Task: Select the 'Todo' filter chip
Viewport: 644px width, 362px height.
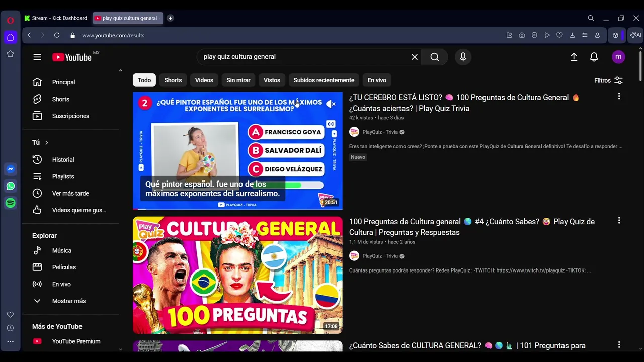Action: tap(144, 80)
